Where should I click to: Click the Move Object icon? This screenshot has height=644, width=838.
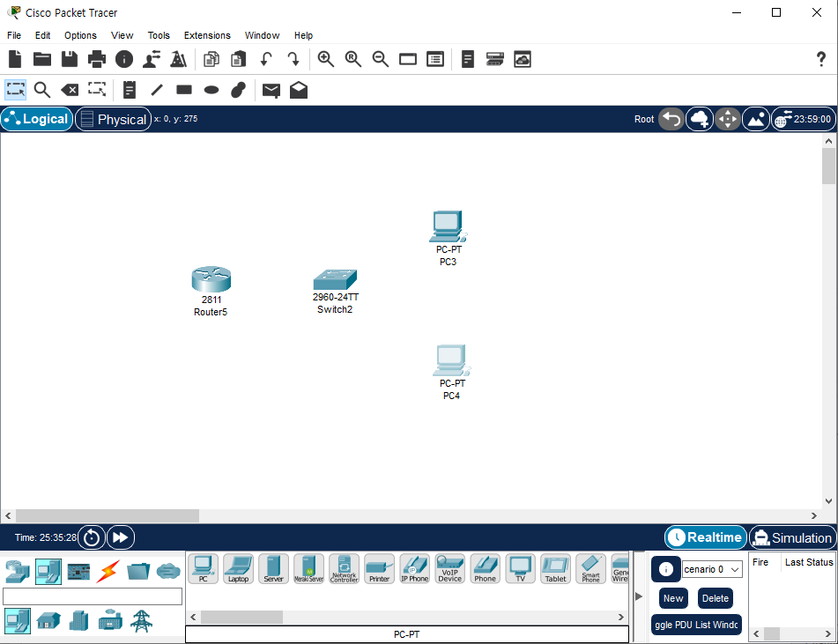pyautogui.click(x=727, y=119)
